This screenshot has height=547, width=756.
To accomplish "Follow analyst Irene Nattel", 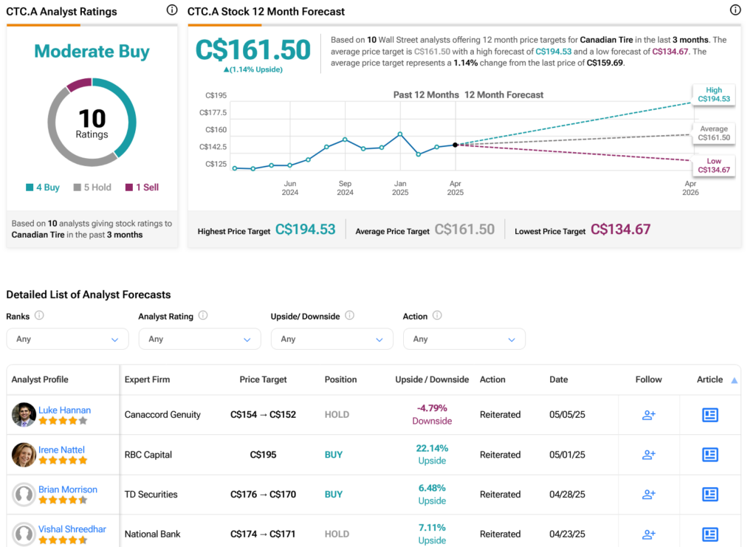I will tap(648, 455).
